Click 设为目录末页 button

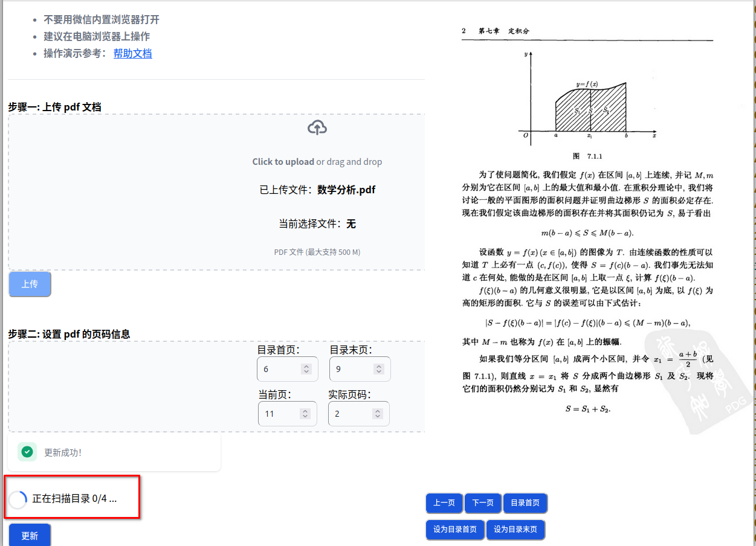click(515, 530)
